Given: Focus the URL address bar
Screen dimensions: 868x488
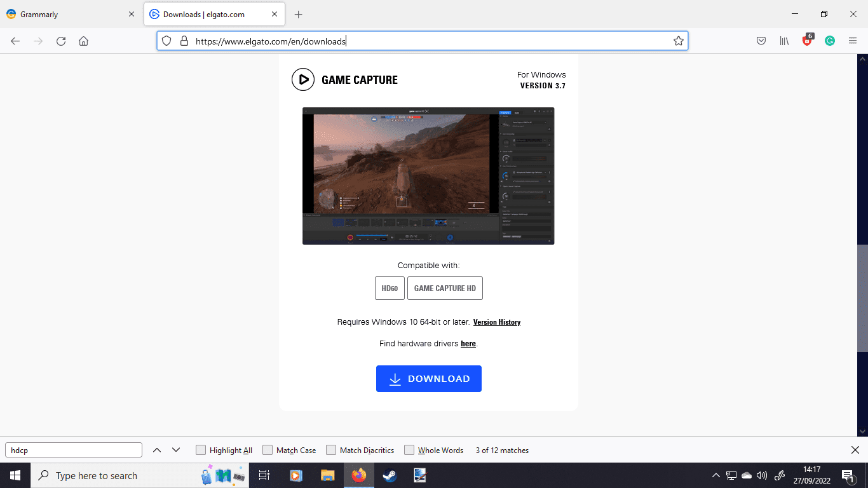Looking at the screenshot, I should coord(423,41).
